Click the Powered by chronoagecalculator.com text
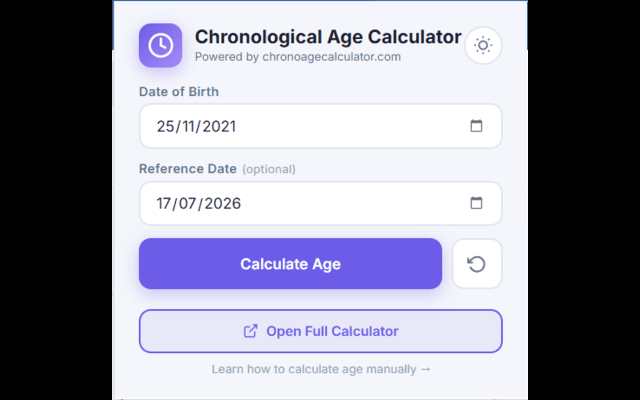Screen dimensions: 640x400 (x=298, y=57)
